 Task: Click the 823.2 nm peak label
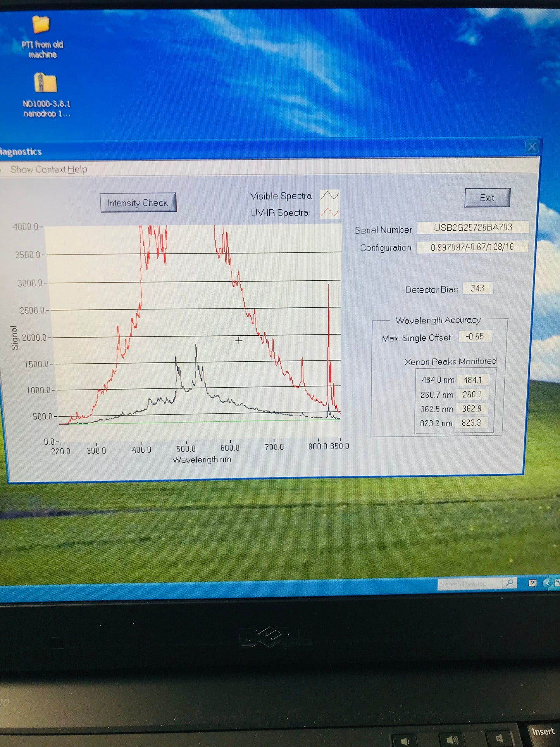click(x=436, y=423)
